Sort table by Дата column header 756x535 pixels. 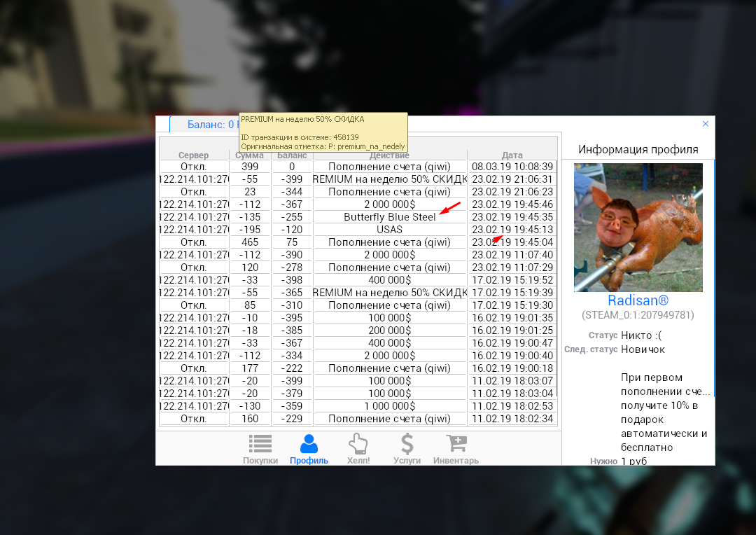pos(512,155)
